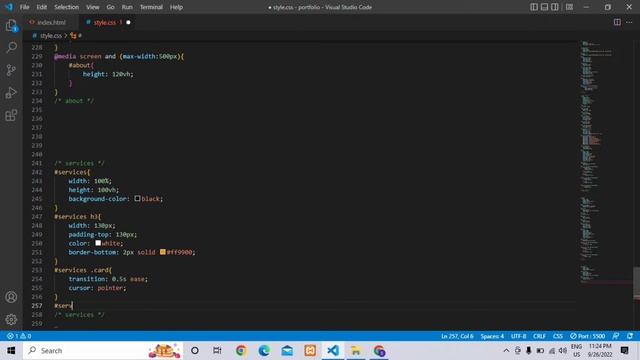Open color picker for #ff9900 swatch
The image size is (640, 360).
(163, 252)
